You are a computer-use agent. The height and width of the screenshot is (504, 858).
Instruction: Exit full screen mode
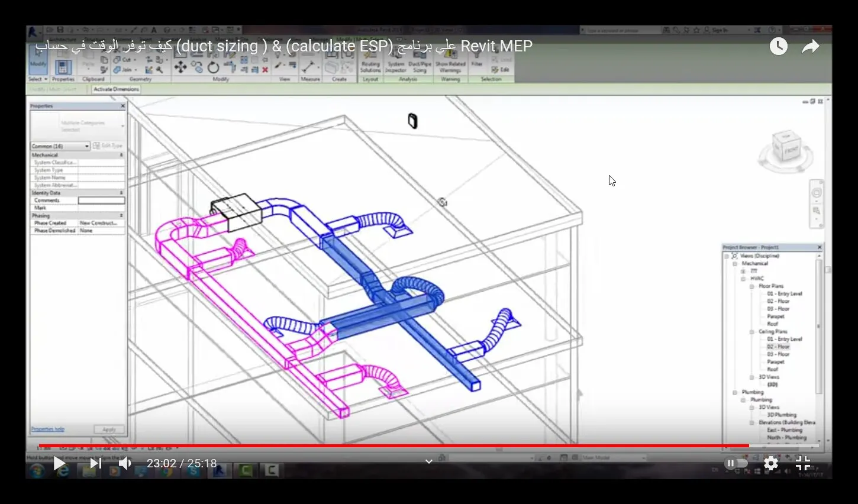(x=803, y=463)
